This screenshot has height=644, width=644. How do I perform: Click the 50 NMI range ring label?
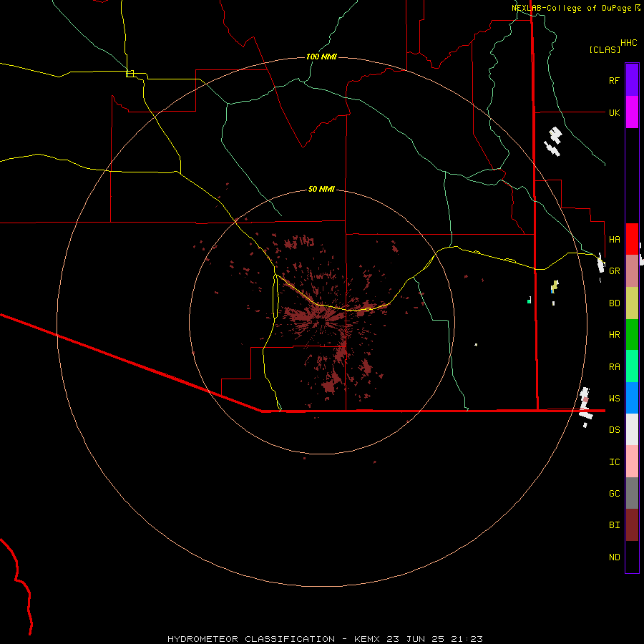click(x=321, y=189)
